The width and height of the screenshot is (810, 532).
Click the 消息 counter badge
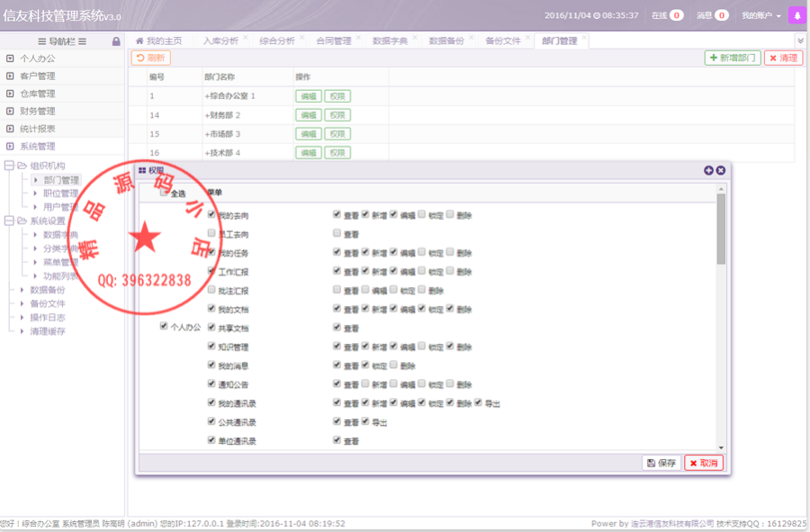(722, 15)
